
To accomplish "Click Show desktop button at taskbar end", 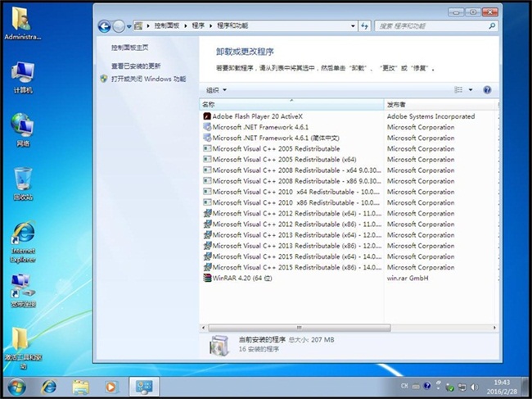I will 525,387.
